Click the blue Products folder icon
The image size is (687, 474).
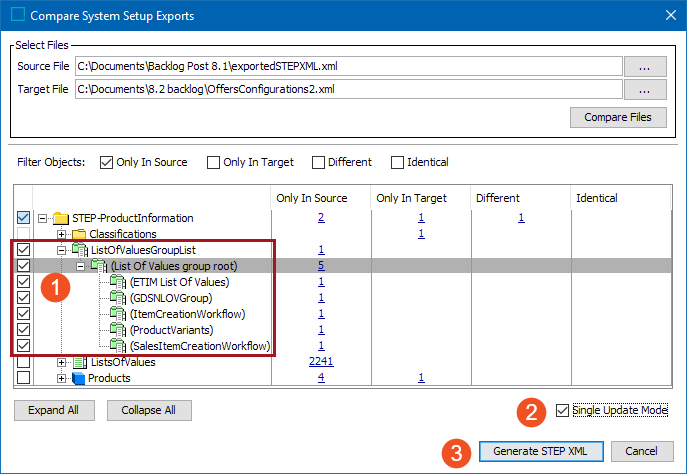(79, 378)
